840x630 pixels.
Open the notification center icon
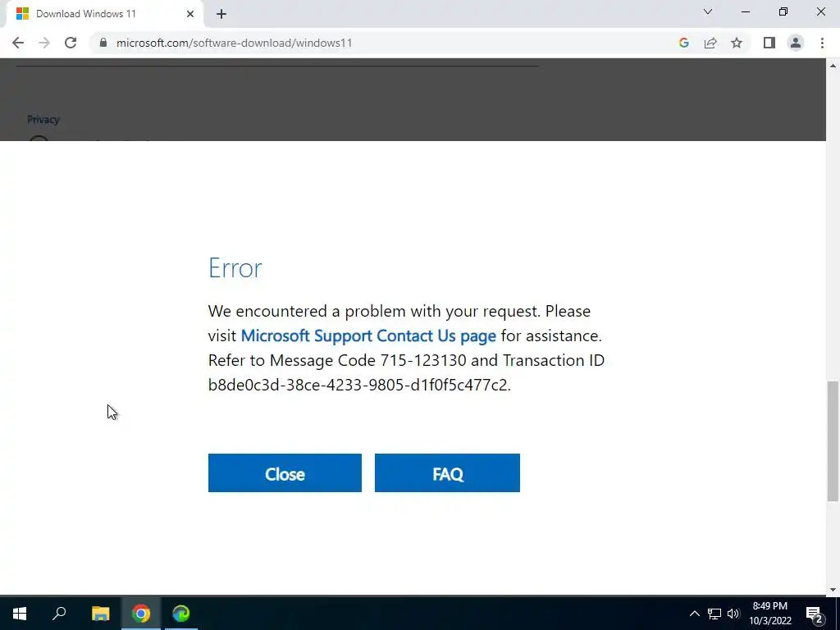(x=815, y=614)
